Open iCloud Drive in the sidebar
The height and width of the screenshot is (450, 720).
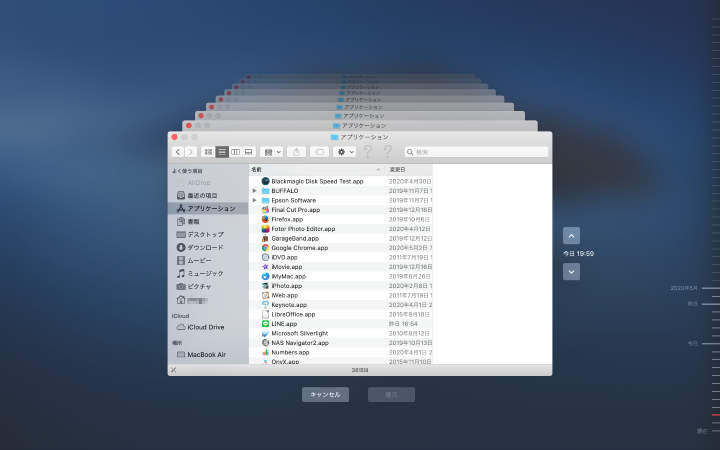[x=206, y=327]
